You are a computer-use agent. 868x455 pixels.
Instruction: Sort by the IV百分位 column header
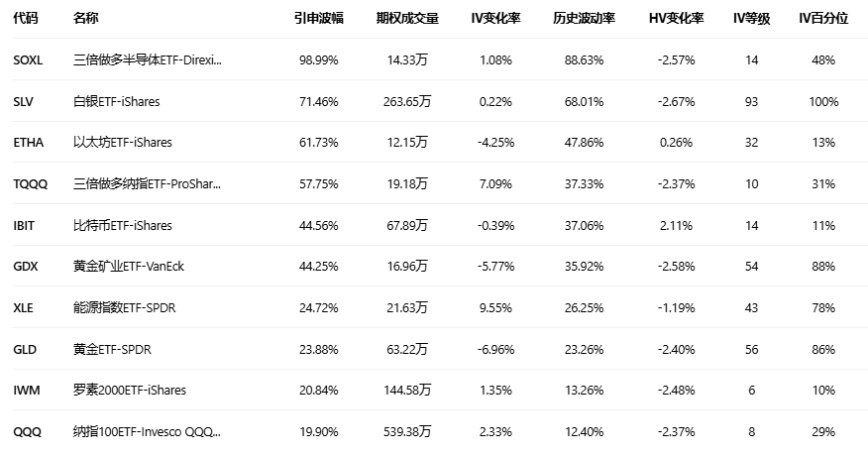point(822,19)
